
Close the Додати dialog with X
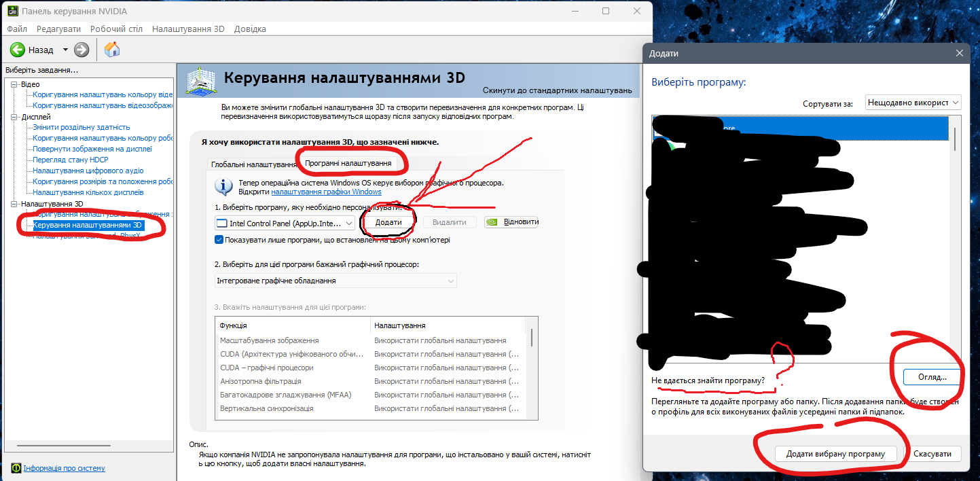(959, 53)
